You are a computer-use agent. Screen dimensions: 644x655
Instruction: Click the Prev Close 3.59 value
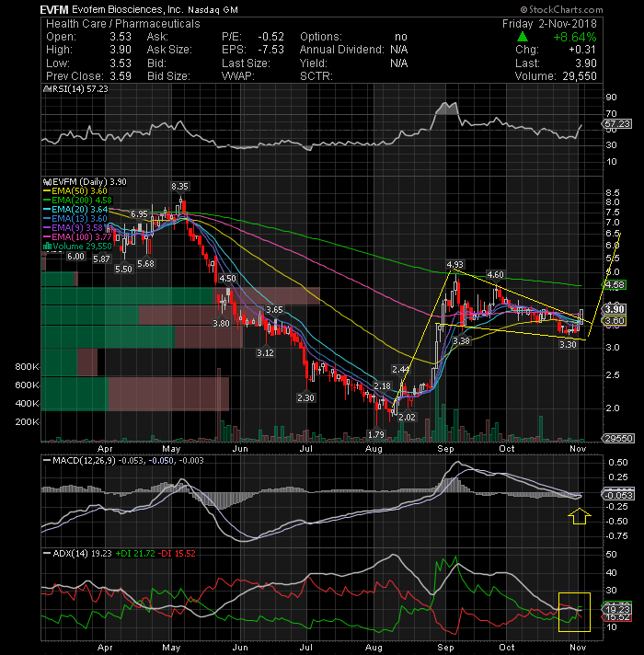pos(121,76)
